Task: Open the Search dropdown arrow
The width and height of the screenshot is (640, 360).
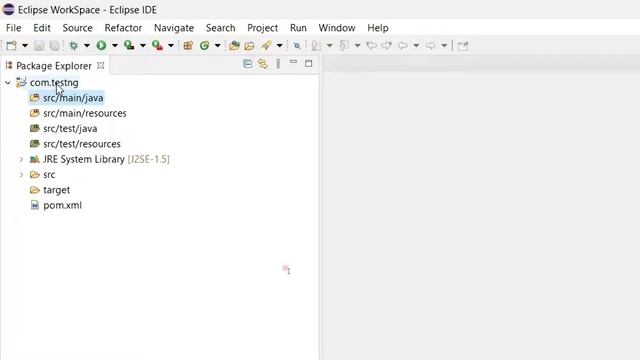Action: pyautogui.click(x=280, y=46)
